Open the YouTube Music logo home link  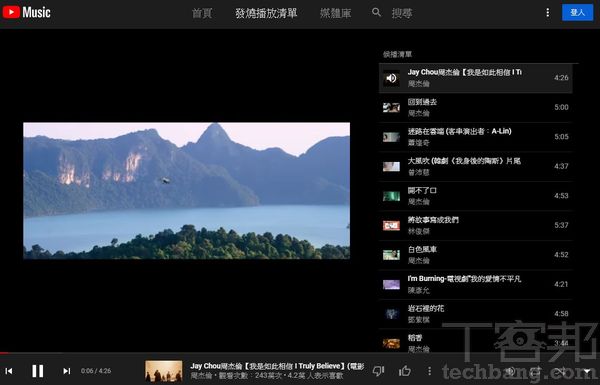pyautogui.click(x=26, y=12)
